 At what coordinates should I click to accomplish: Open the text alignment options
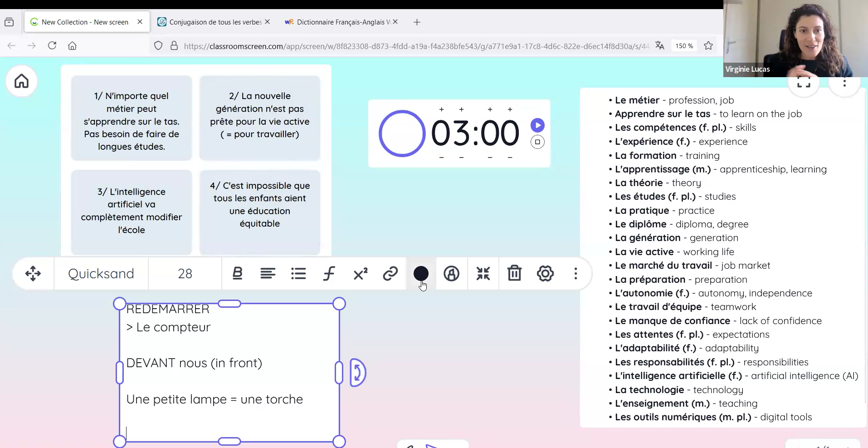click(268, 274)
